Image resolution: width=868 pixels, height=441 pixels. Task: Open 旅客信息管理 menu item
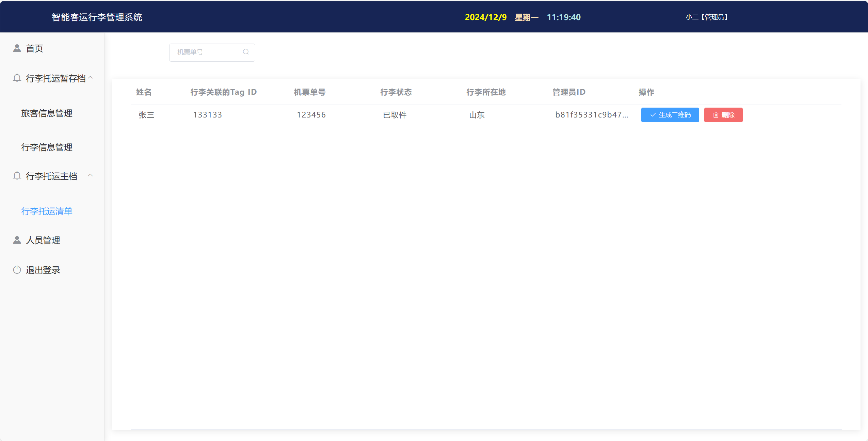(47, 113)
